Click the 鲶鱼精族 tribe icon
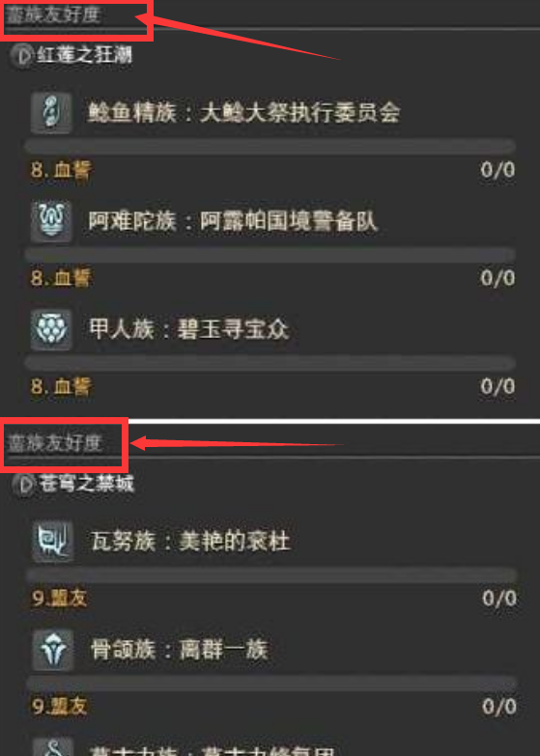540x756 pixels. click(51, 113)
